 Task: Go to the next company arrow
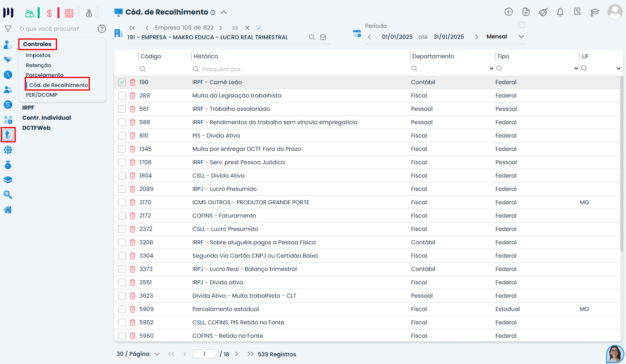pos(221,28)
